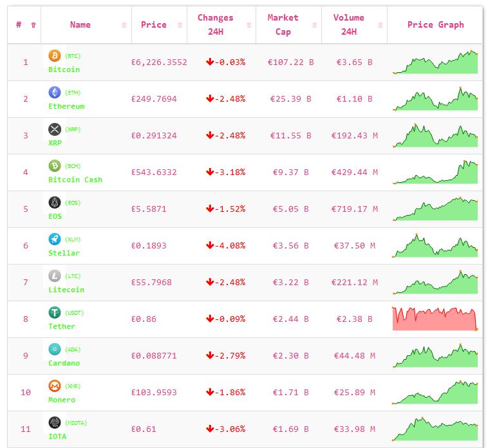Click the Stellar rocket logo icon
The image size is (488, 448).
pos(55,239)
